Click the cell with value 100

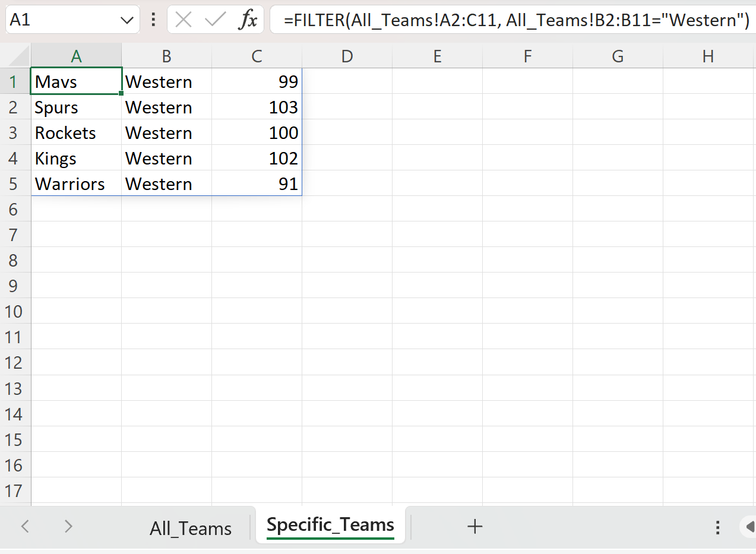click(x=257, y=132)
